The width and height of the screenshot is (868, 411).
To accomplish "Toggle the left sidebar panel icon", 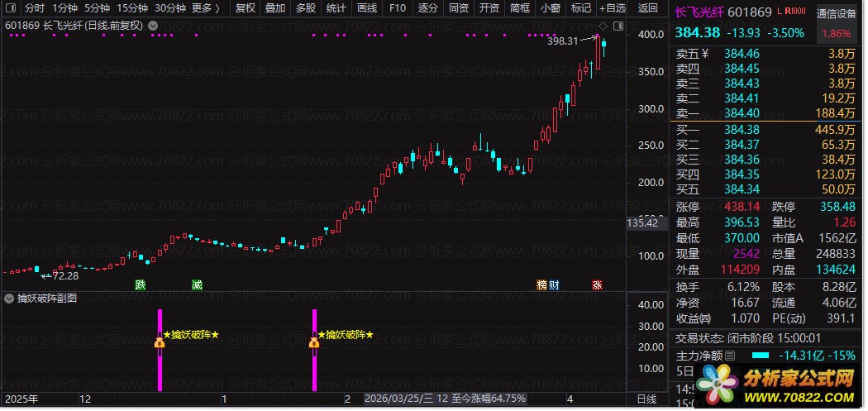I will pyautogui.click(x=11, y=7).
